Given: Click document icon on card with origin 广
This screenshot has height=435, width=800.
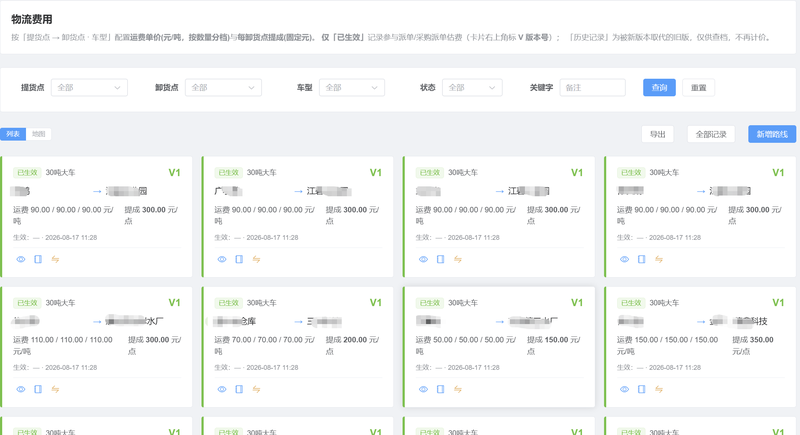Looking at the screenshot, I should (239, 259).
